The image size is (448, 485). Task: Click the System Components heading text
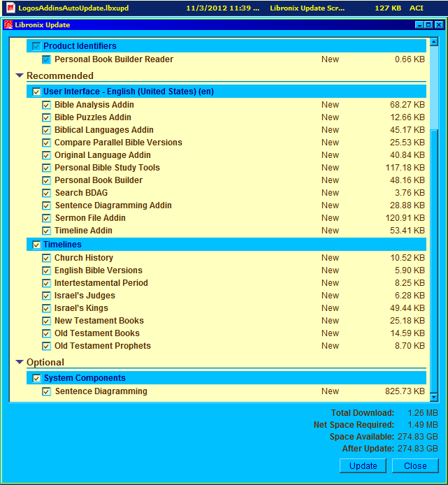pos(85,378)
